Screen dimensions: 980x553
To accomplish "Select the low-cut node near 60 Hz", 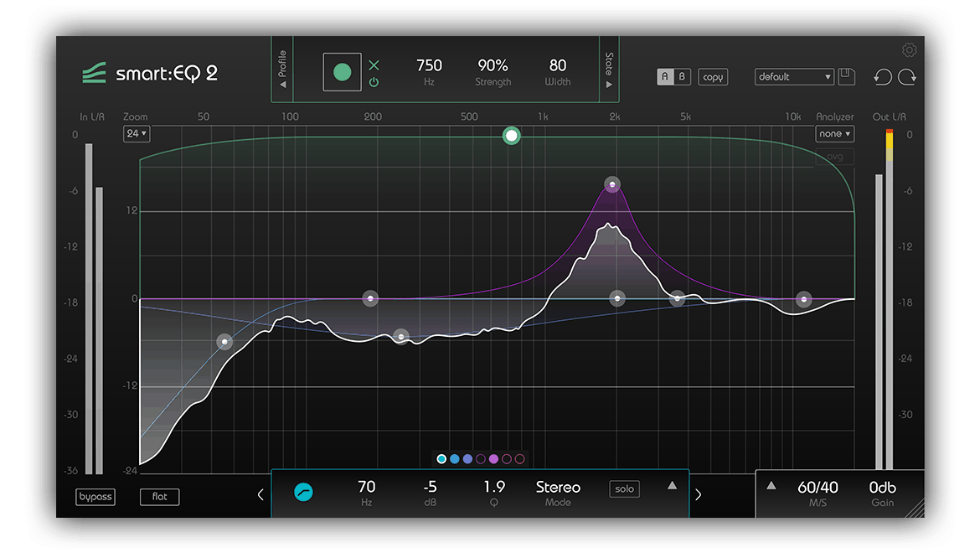I will tap(224, 342).
